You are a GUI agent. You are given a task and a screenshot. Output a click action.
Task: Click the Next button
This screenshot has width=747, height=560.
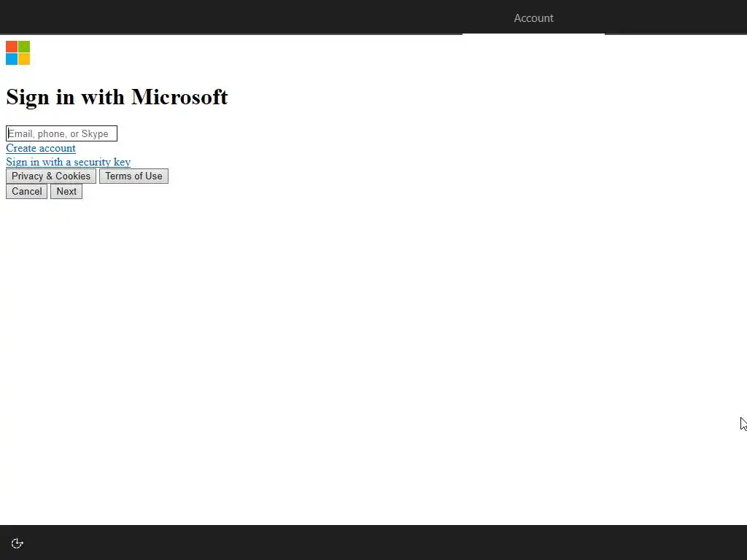(66, 192)
